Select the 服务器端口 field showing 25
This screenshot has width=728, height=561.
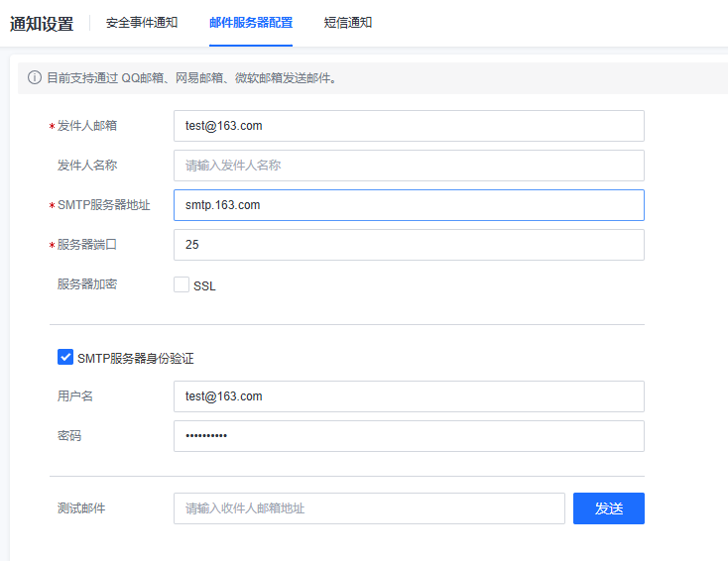pyautogui.click(x=408, y=245)
